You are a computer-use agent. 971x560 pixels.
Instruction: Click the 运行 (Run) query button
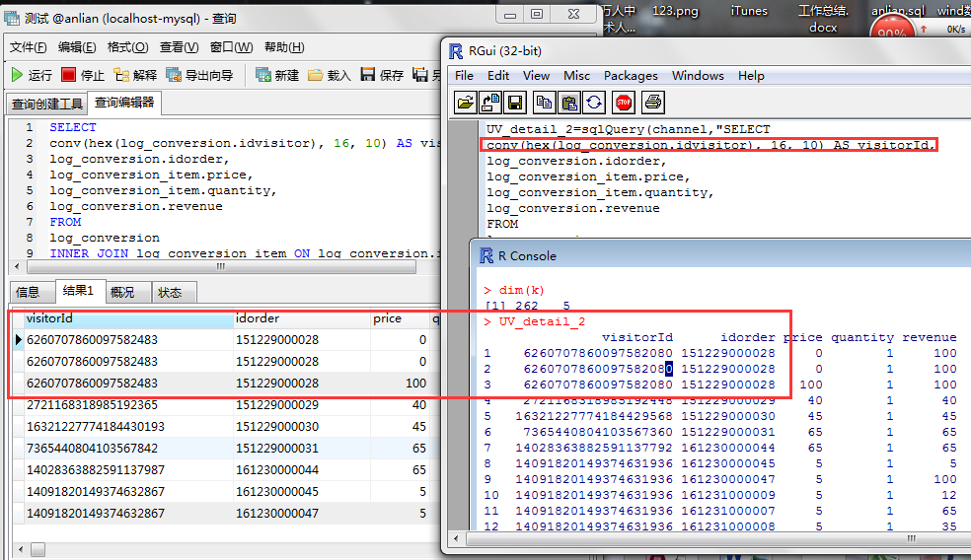pos(31,75)
